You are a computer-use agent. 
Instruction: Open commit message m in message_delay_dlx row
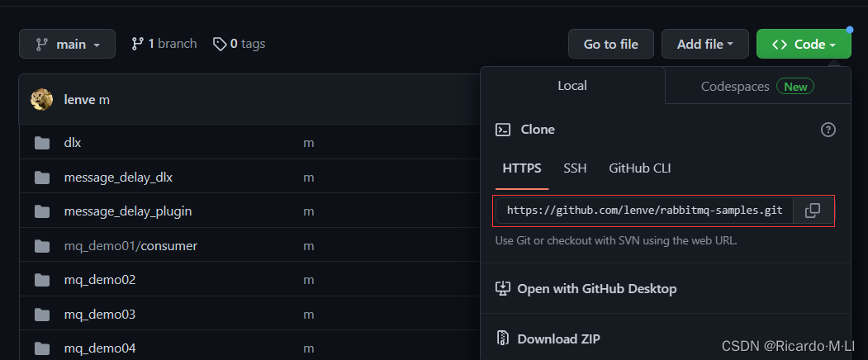tap(308, 178)
